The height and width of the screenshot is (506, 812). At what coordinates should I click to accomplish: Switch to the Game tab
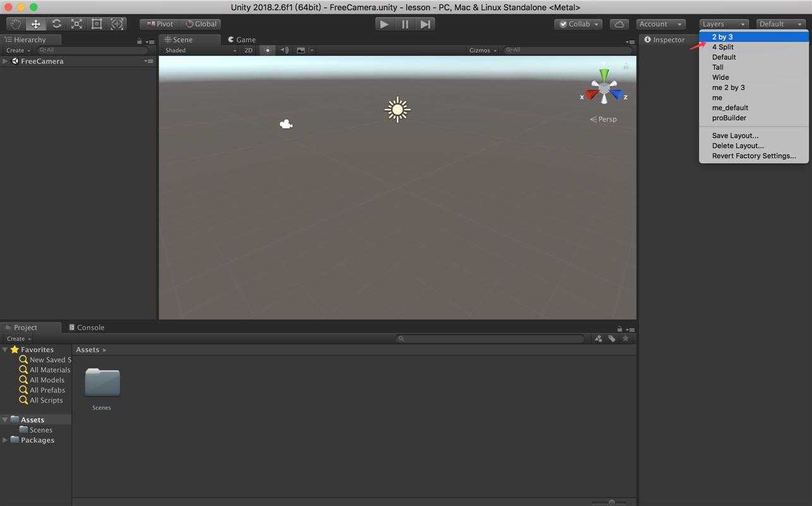point(242,39)
